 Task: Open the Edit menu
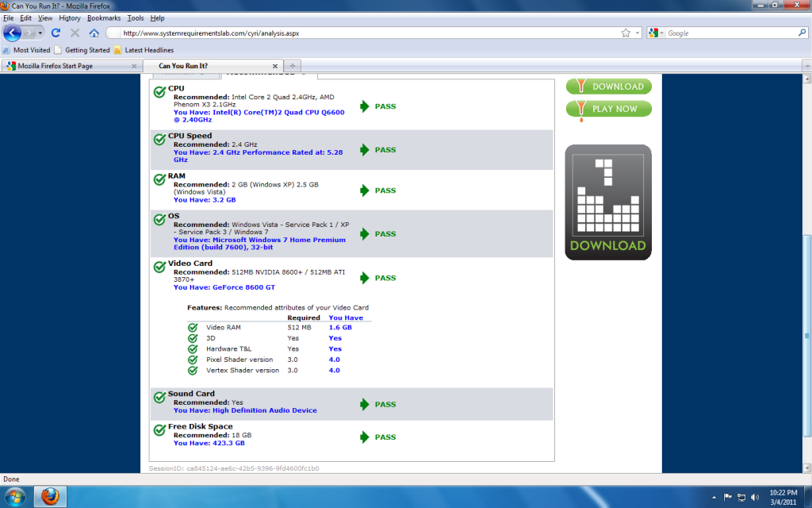click(26, 18)
